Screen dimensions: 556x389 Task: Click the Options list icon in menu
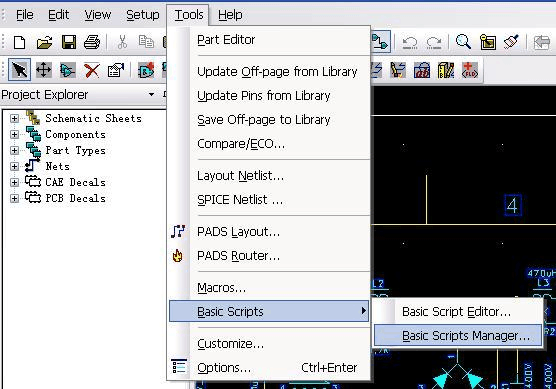tap(179, 367)
